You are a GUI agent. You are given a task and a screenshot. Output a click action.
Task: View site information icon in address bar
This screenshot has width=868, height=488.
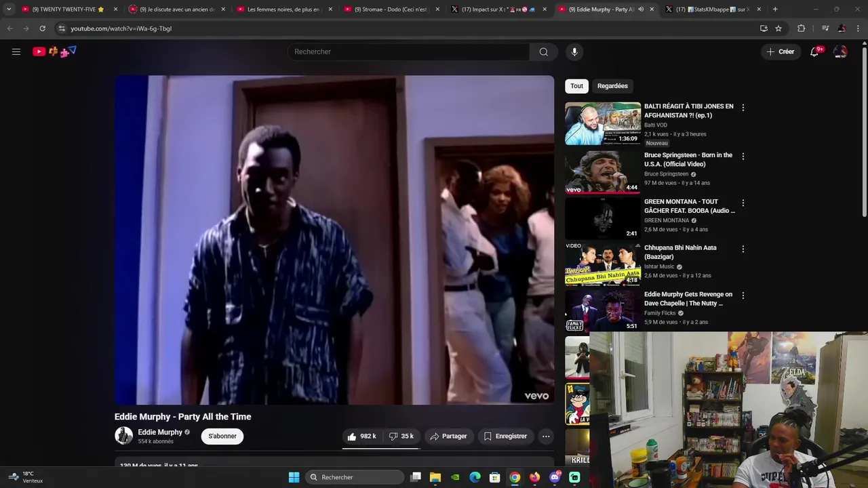(62, 28)
